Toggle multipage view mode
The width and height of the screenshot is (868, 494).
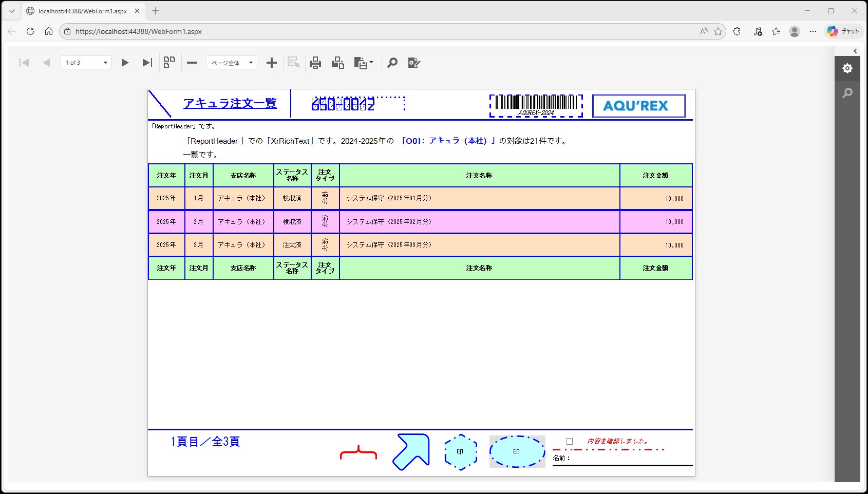click(169, 63)
